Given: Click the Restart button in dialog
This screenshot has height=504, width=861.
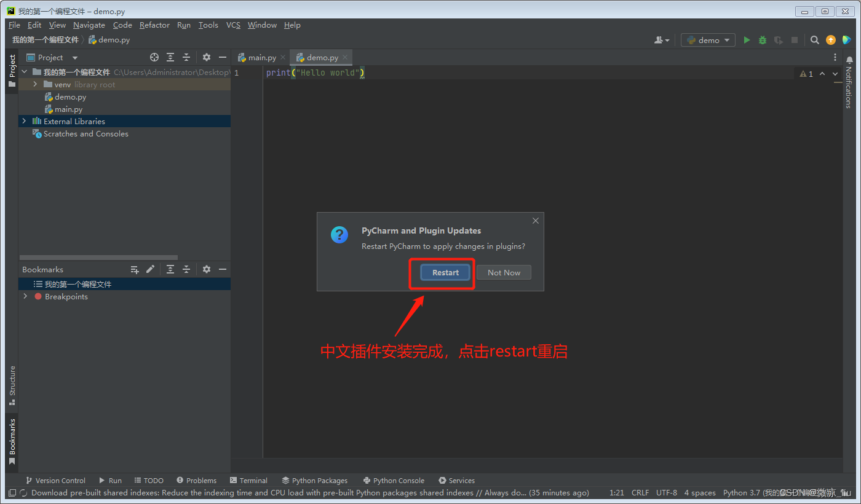Looking at the screenshot, I should pyautogui.click(x=445, y=272).
